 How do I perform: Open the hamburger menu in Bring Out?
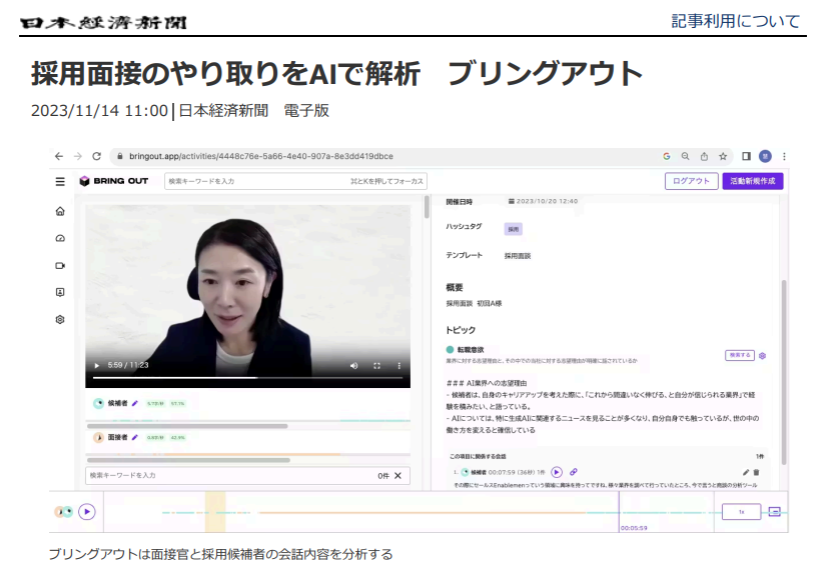coord(60,181)
